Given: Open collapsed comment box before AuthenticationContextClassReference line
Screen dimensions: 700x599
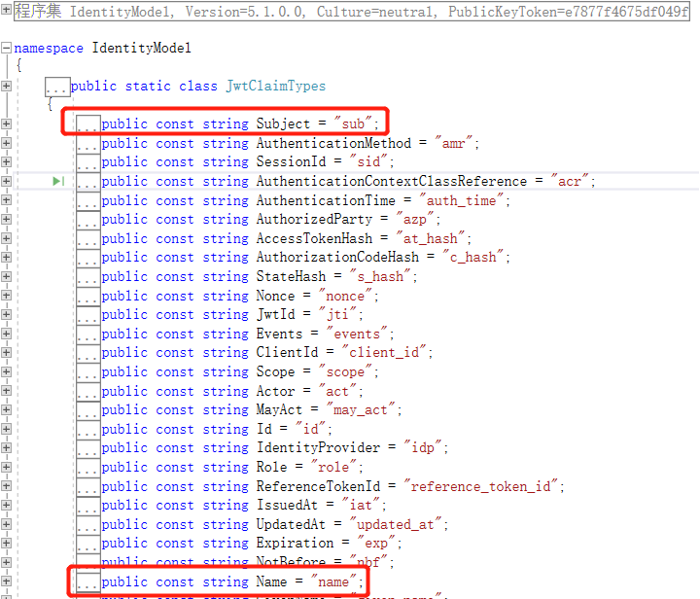Looking at the screenshot, I should [x=87, y=182].
